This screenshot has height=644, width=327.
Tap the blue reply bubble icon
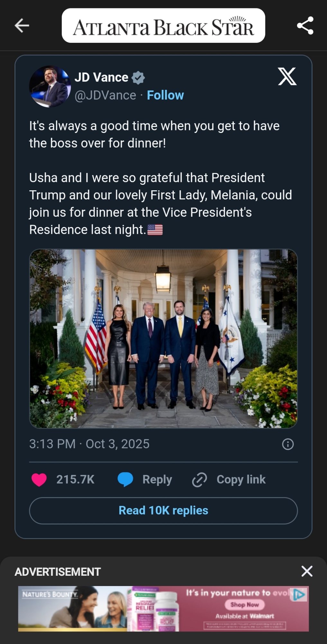point(125,479)
